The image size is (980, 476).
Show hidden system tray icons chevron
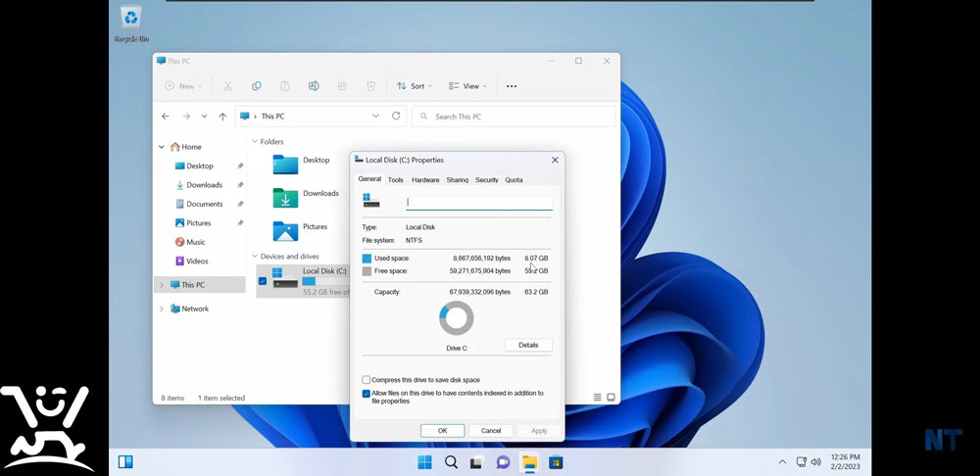click(x=782, y=462)
